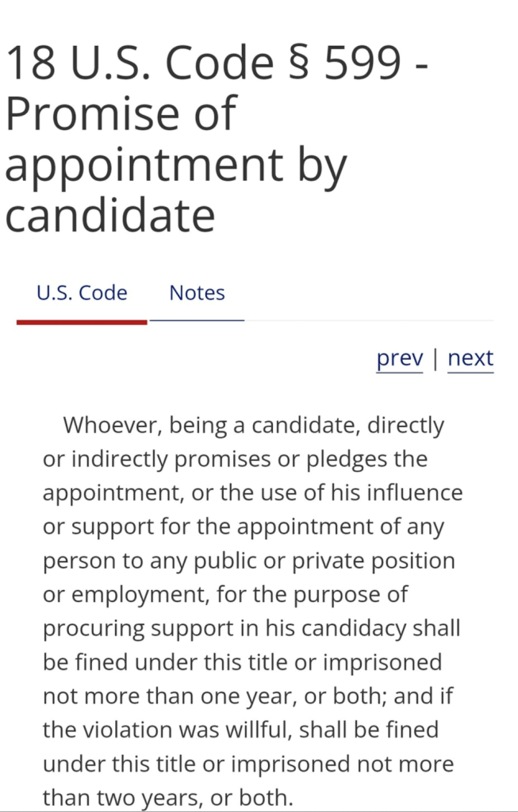Go to the prev section link
The width and height of the screenshot is (518, 812).
tap(400, 358)
